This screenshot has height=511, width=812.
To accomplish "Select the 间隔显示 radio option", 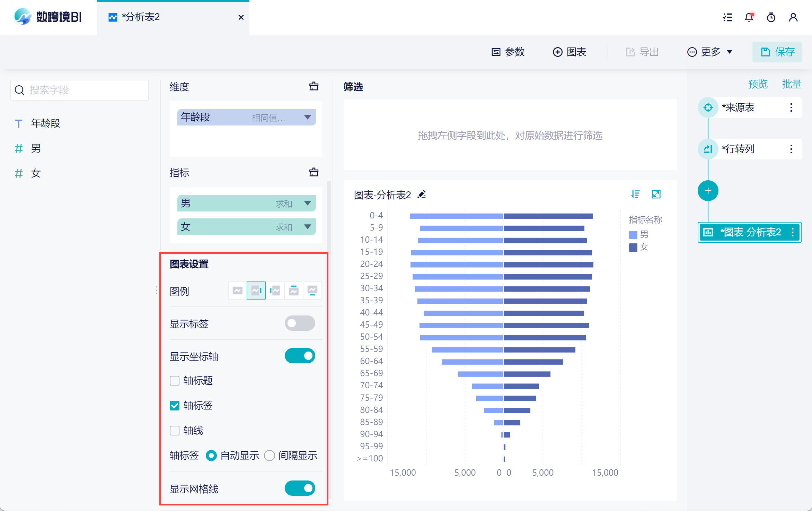I will 270,455.
